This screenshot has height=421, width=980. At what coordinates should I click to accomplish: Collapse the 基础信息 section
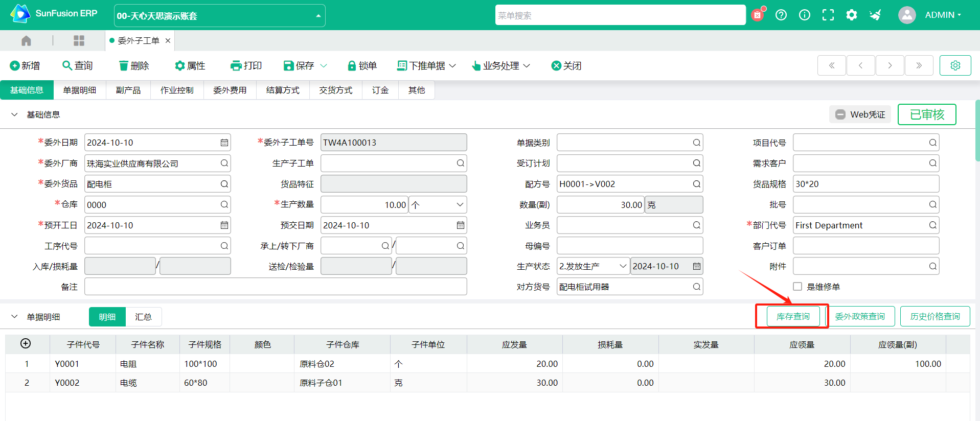[x=14, y=114]
